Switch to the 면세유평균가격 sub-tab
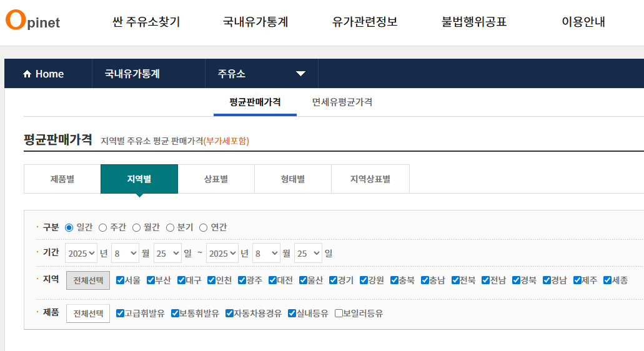The height and width of the screenshot is (351, 644). pos(342,102)
